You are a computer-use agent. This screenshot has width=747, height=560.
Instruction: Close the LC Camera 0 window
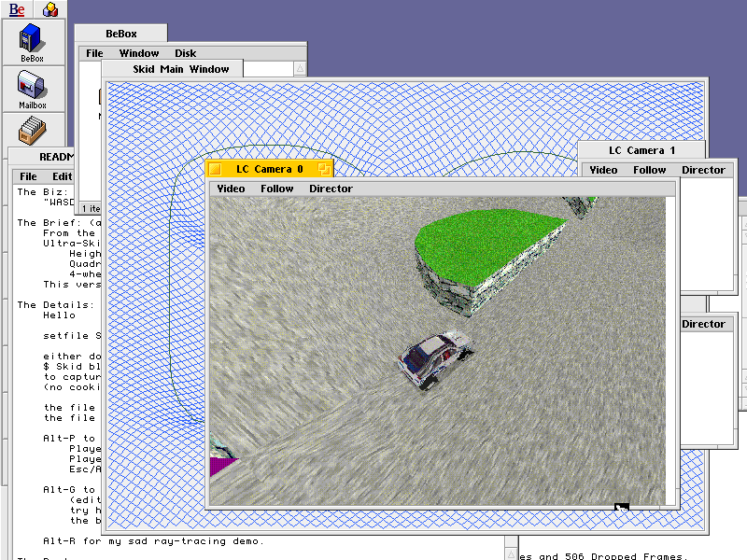tap(216, 169)
